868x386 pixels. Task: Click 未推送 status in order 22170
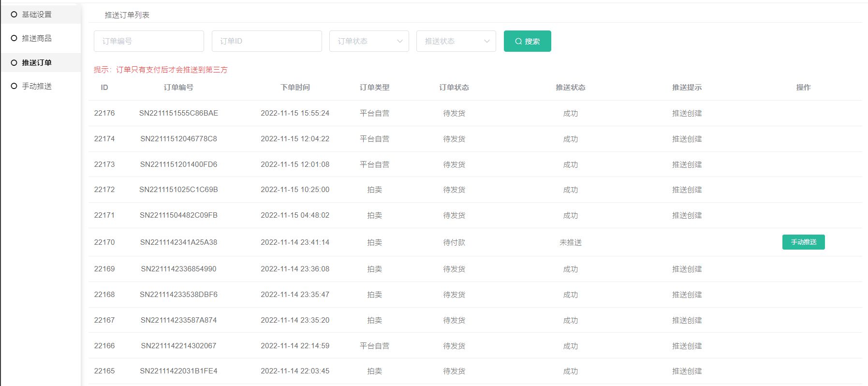570,242
